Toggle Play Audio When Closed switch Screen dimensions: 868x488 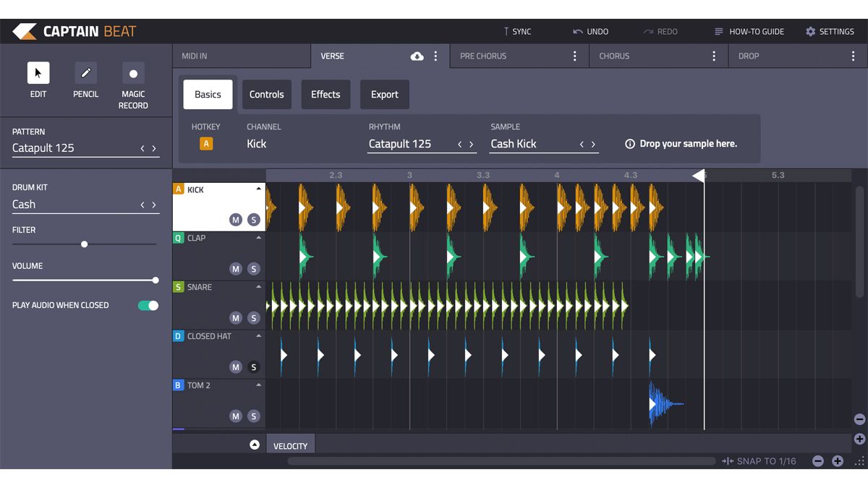pyautogui.click(x=148, y=305)
